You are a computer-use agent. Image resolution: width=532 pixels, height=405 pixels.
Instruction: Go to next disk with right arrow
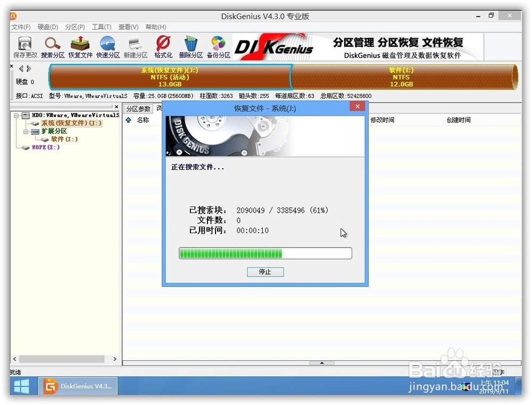(29, 69)
